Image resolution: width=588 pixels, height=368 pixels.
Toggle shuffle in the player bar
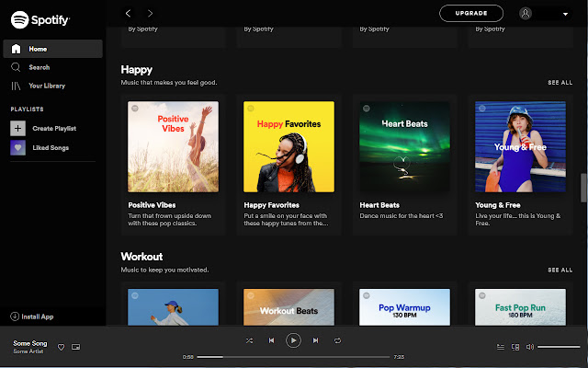click(249, 340)
